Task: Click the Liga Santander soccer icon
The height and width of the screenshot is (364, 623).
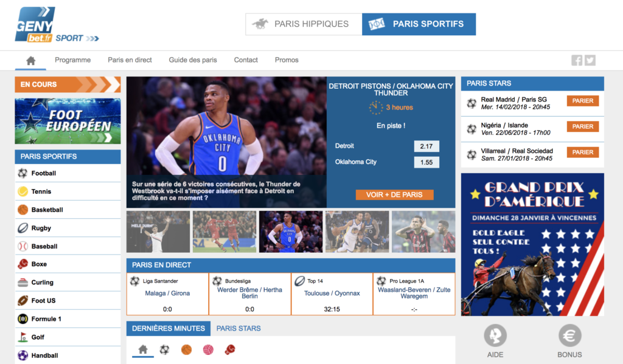Action: 134,281
